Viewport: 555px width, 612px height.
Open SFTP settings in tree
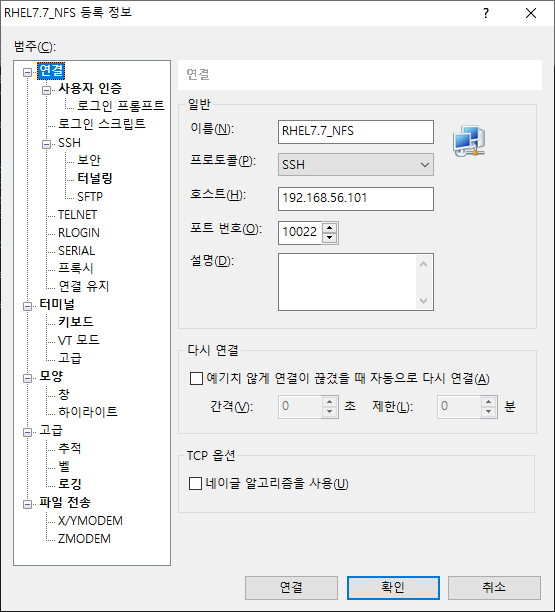(x=90, y=196)
